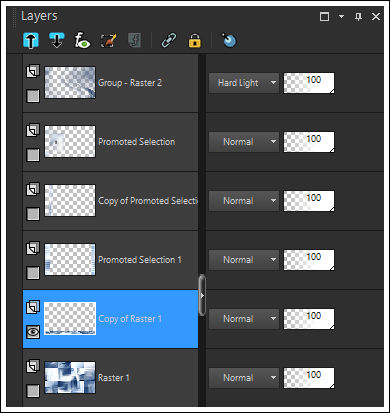Pin the Layers panel with auto-hide
This screenshot has width=390, height=413.
[x=358, y=16]
